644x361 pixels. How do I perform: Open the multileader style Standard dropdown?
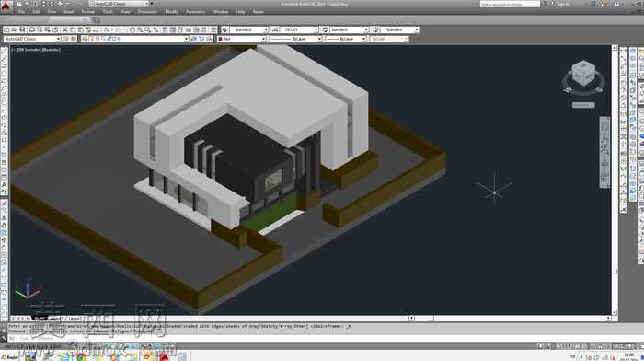417,29
